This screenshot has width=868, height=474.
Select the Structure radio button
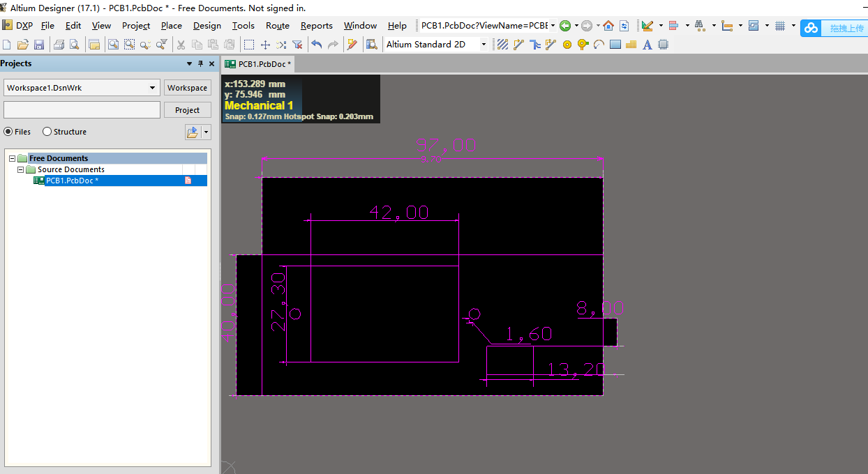(47, 132)
